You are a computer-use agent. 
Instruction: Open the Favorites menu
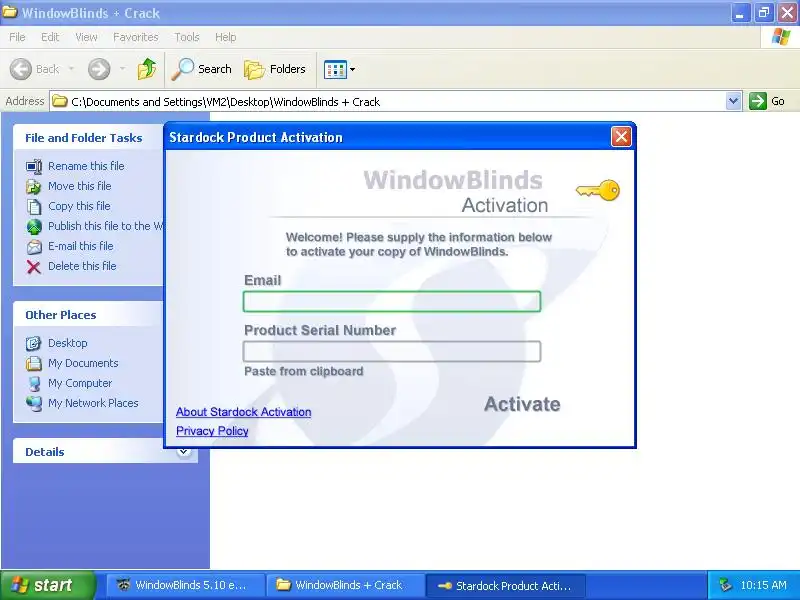coord(136,37)
